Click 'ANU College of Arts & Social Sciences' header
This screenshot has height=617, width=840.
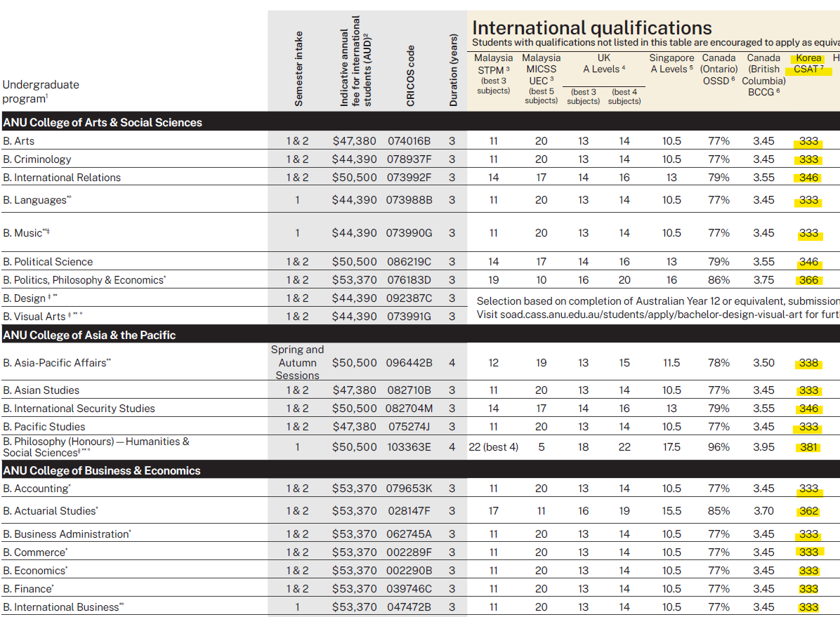pyautogui.click(x=103, y=122)
